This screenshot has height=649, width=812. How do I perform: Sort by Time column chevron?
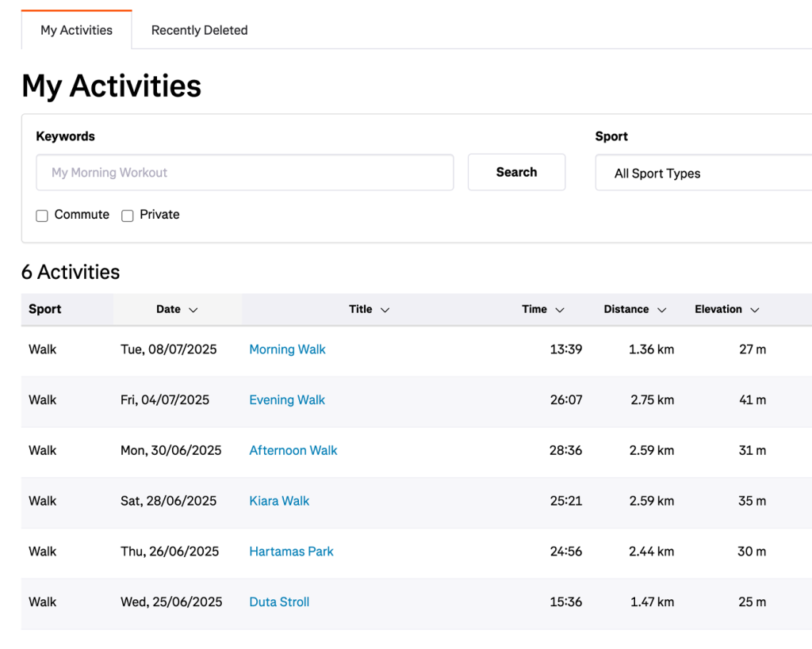click(x=560, y=310)
